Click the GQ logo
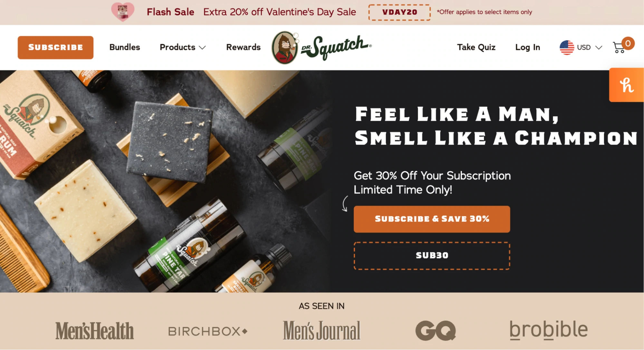Image resolution: width=644 pixels, height=350 pixels. [x=436, y=330]
